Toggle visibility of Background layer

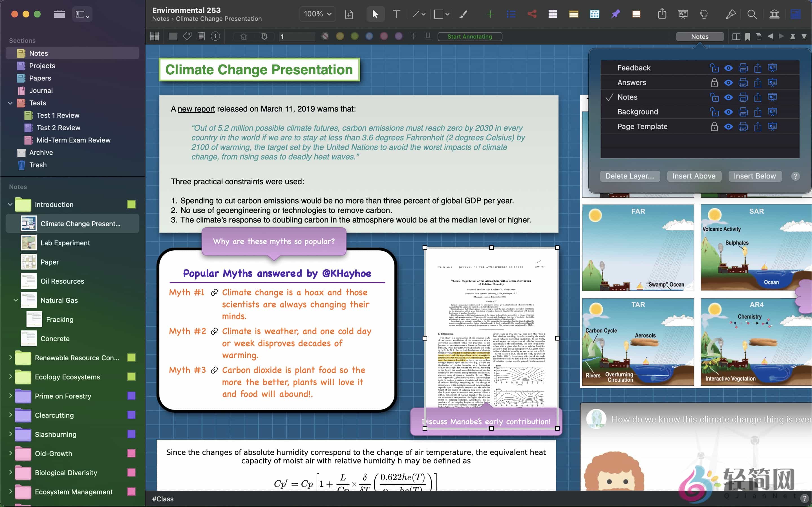pos(728,112)
